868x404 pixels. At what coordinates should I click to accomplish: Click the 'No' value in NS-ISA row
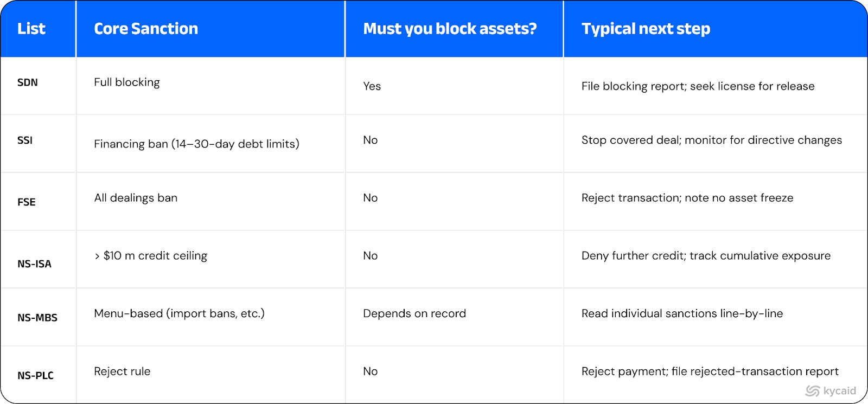point(371,255)
